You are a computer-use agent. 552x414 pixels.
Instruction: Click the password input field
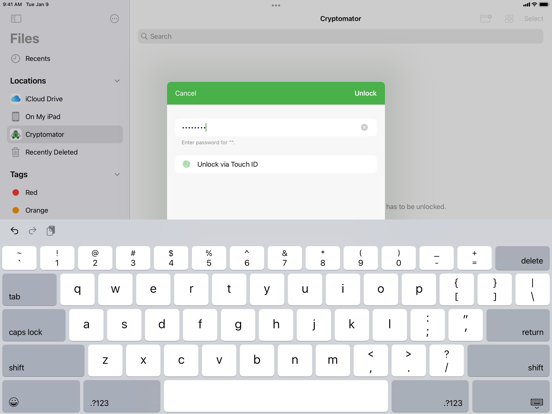tap(276, 127)
